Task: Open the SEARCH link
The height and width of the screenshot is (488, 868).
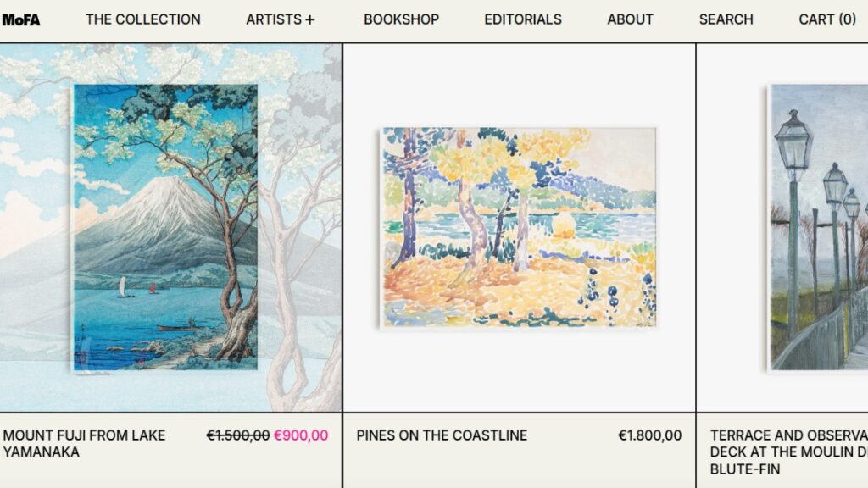Action: 726,19
